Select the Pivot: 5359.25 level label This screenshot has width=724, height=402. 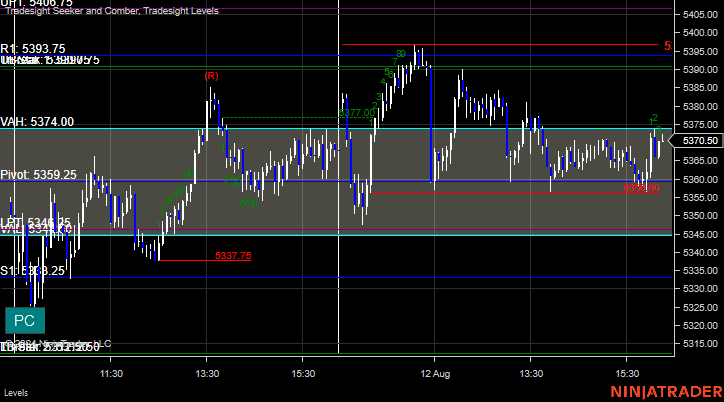point(38,175)
